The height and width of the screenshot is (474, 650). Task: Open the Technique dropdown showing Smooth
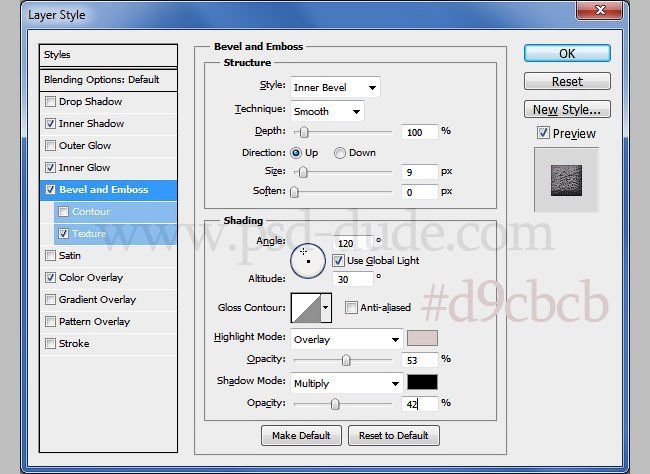point(327,111)
